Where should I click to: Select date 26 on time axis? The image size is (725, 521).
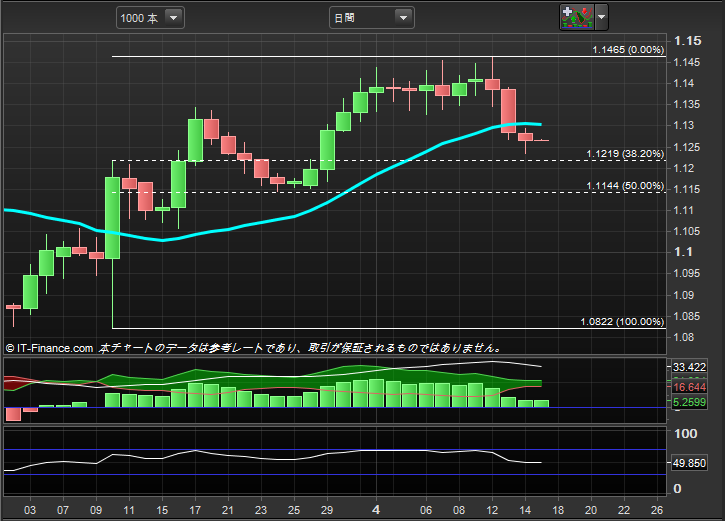657,510
